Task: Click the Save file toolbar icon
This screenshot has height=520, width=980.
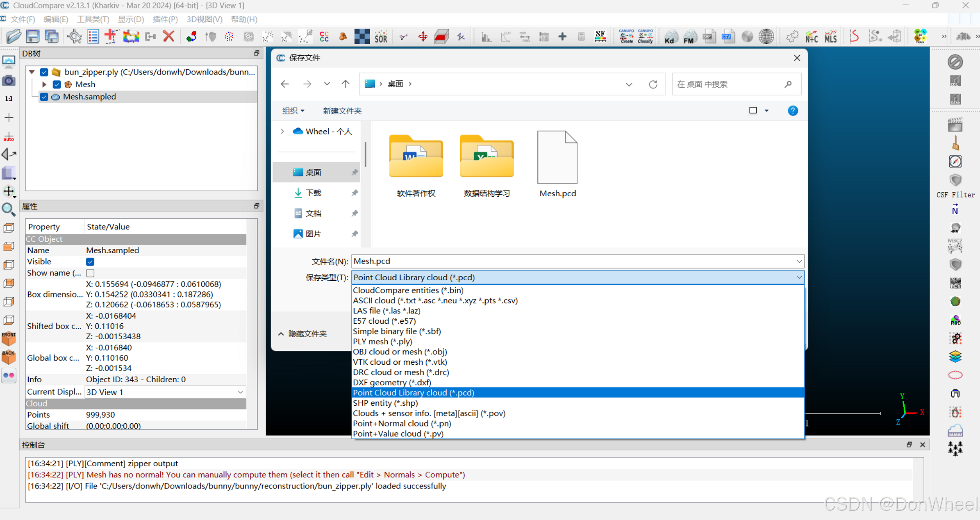Action: 32,36
